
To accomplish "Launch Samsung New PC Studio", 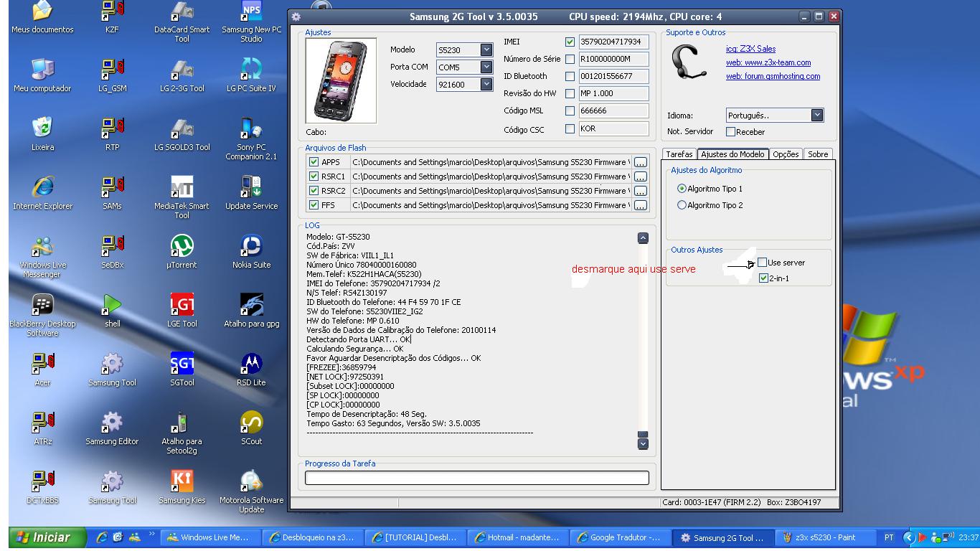I will (x=252, y=22).
